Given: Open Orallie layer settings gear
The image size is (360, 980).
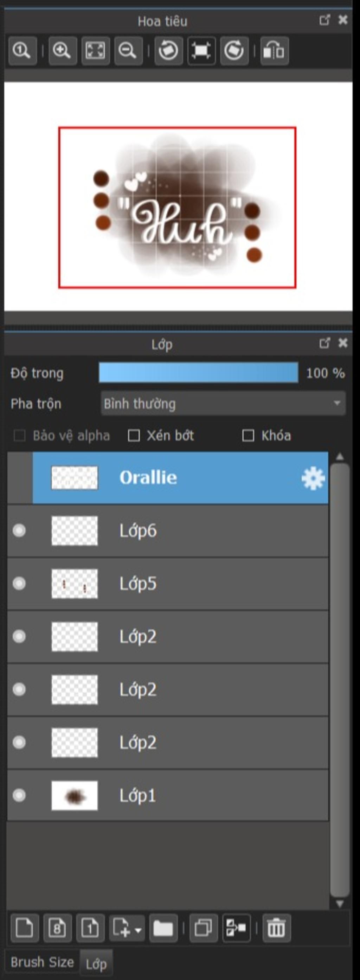Looking at the screenshot, I should coord(313,478).
